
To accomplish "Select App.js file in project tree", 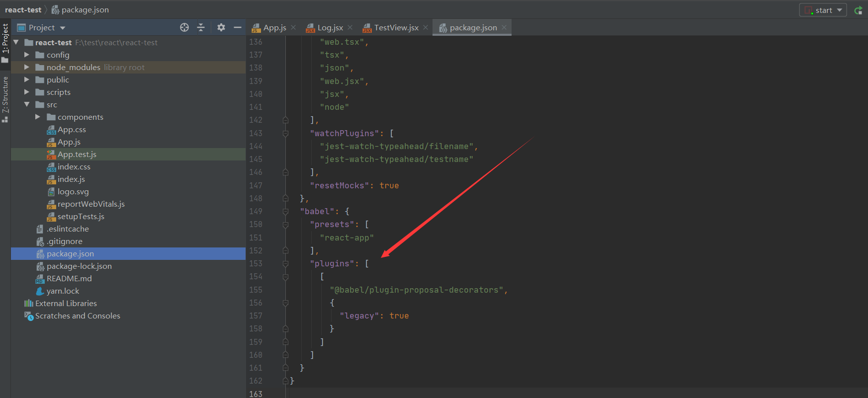I will point(69,142).
